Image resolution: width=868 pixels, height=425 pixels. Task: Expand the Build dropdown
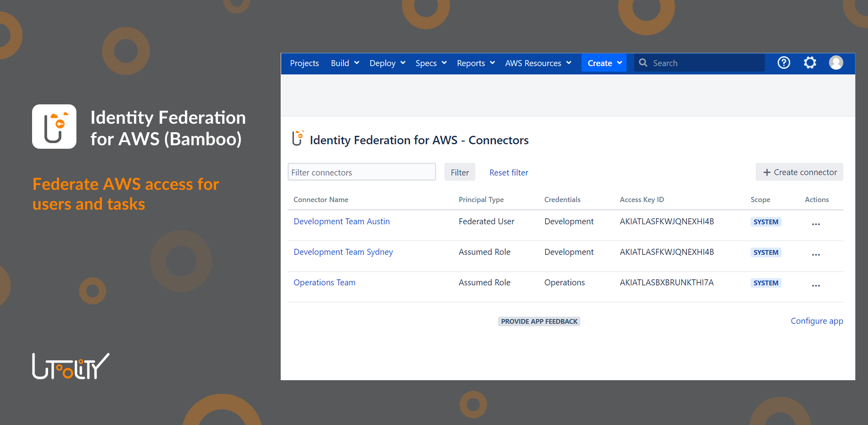tap(344, 63)
